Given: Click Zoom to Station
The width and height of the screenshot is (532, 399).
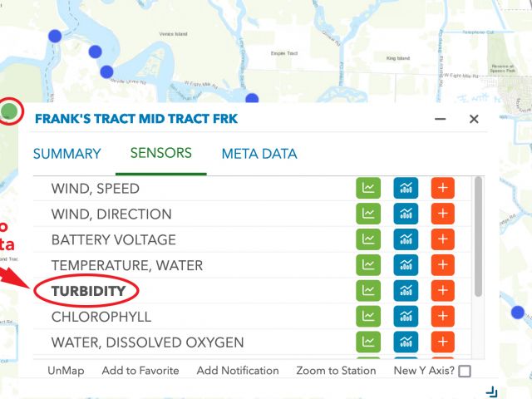Looking at the screenshot, I should coord(336,371).
